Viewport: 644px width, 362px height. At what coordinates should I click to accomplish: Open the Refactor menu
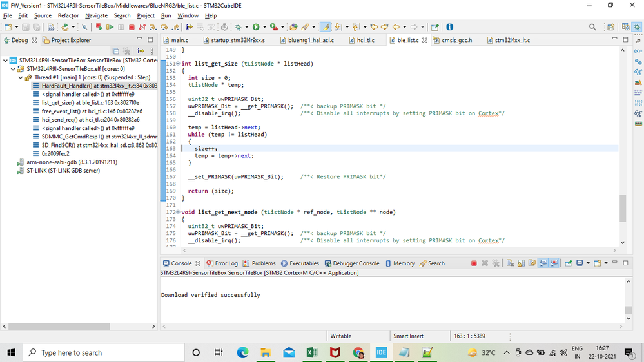pos(68,15)
